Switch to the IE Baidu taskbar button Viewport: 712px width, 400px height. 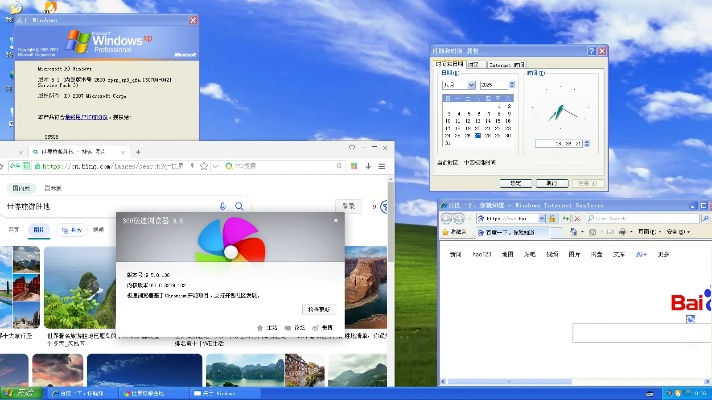[83, 393]
